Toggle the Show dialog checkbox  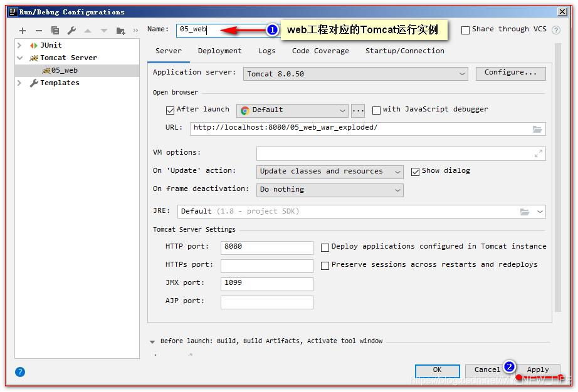(416, 172)
